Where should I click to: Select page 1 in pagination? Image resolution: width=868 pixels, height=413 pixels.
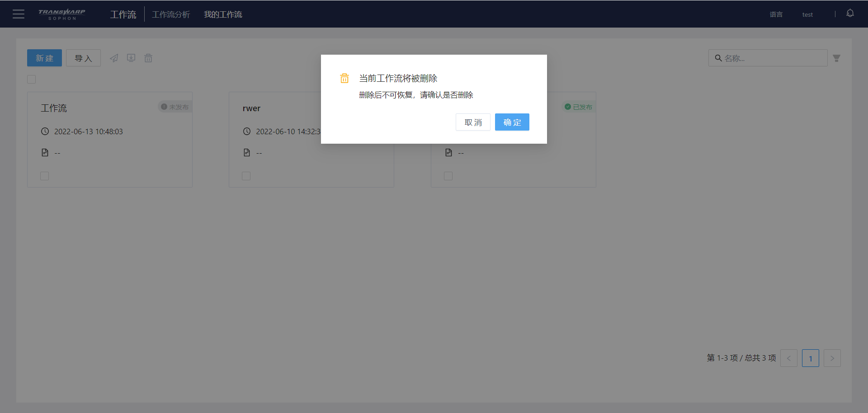click(811, 358)
